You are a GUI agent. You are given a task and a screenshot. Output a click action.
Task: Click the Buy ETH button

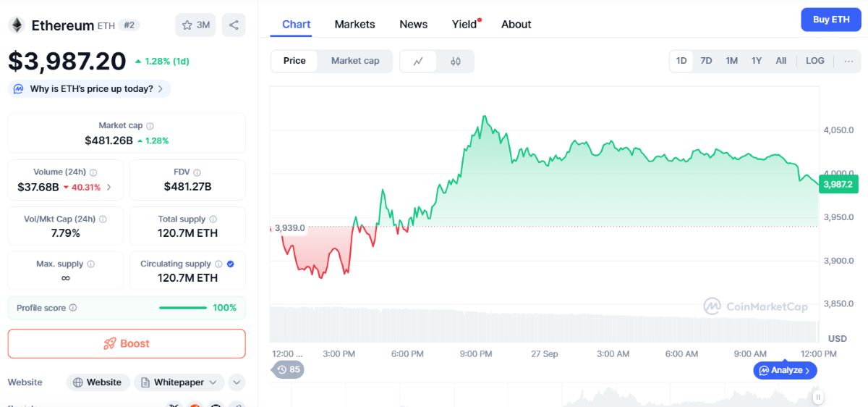tap(831, 20)
